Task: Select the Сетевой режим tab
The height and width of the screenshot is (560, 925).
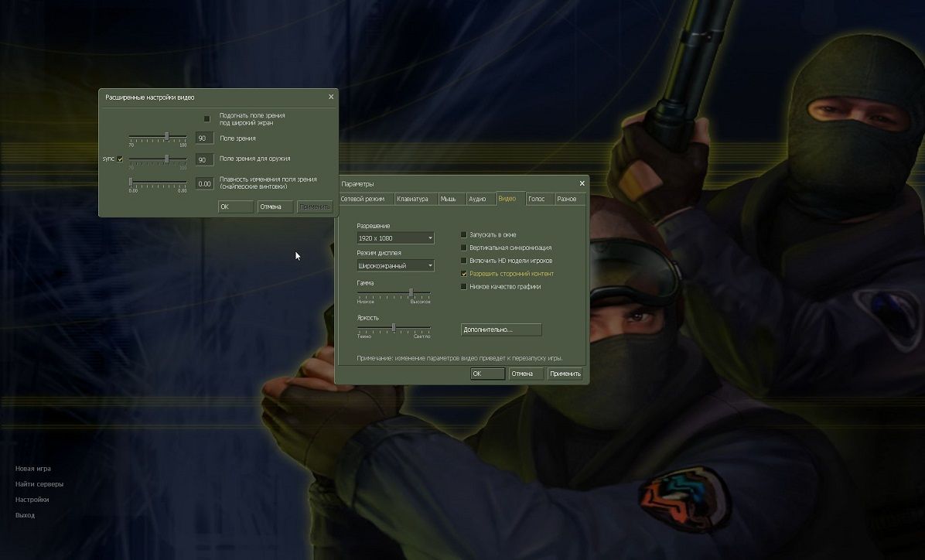Action: [363, 199]
